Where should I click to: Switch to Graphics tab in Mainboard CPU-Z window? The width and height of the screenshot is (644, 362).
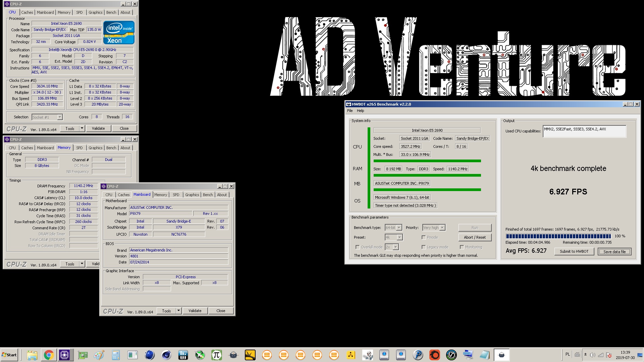pos(192,195)
